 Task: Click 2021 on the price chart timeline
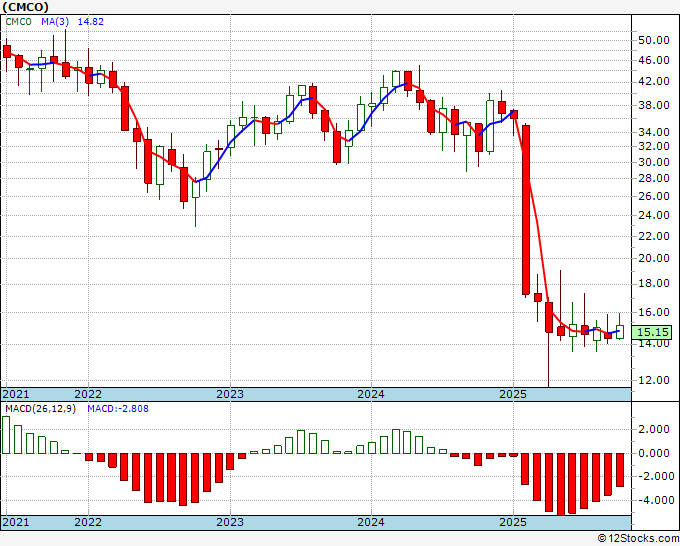[x=16, y=394]
